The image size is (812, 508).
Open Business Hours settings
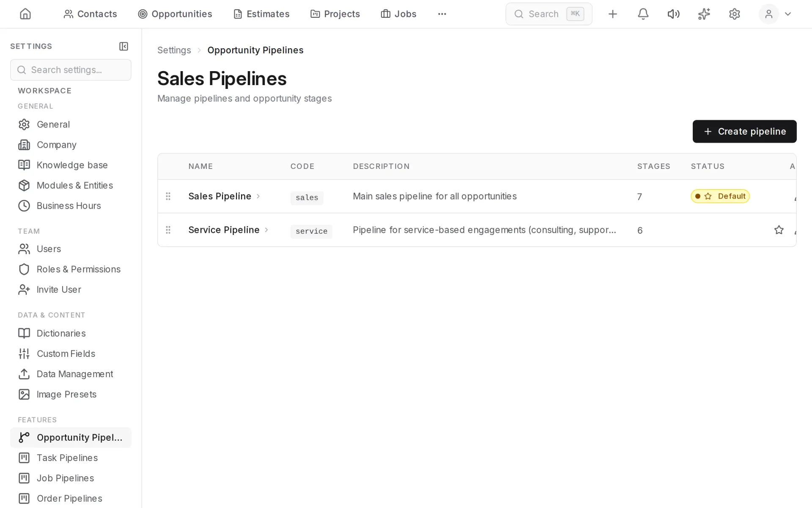coord(71,206)
